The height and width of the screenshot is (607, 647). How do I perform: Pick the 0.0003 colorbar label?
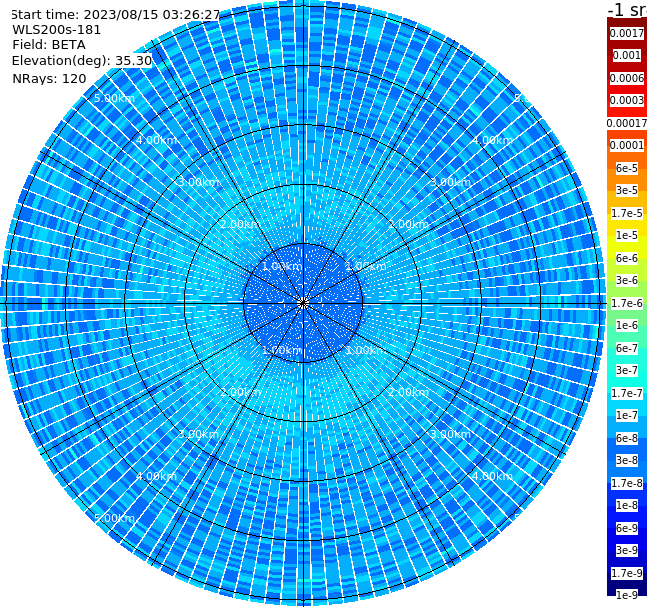coord(627,100)
